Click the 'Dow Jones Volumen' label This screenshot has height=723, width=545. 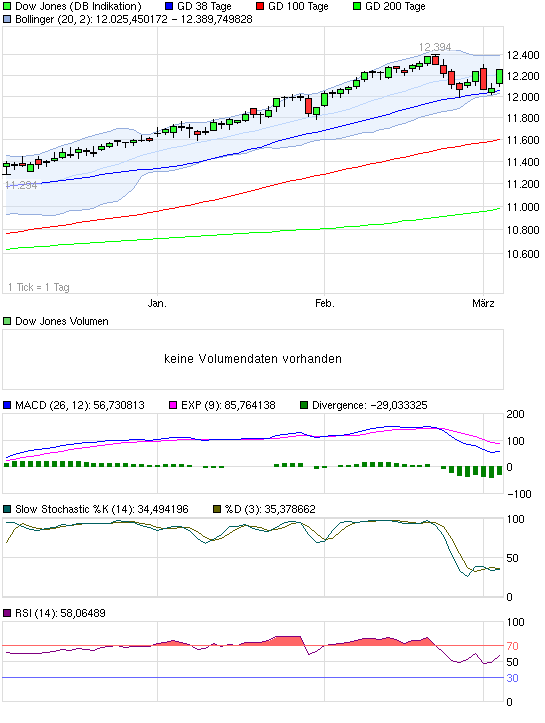pos(62,321)
